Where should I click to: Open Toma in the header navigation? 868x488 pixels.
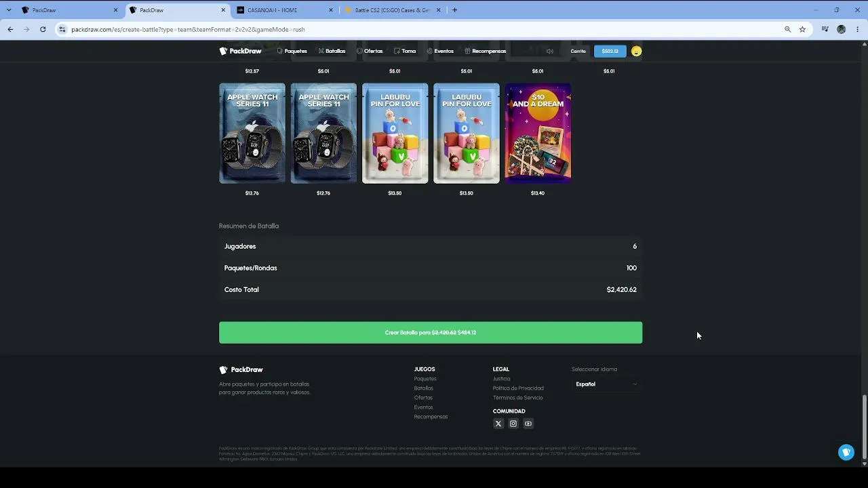(405, 51)
